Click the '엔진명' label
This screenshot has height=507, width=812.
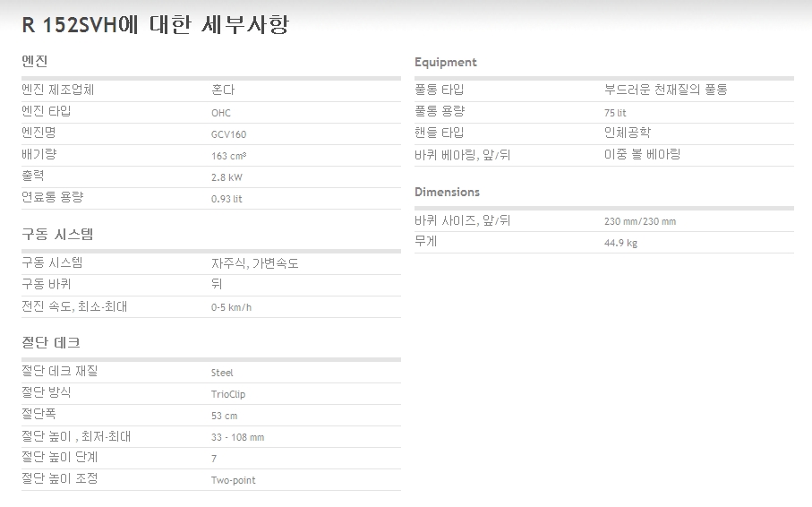[38, 133]
